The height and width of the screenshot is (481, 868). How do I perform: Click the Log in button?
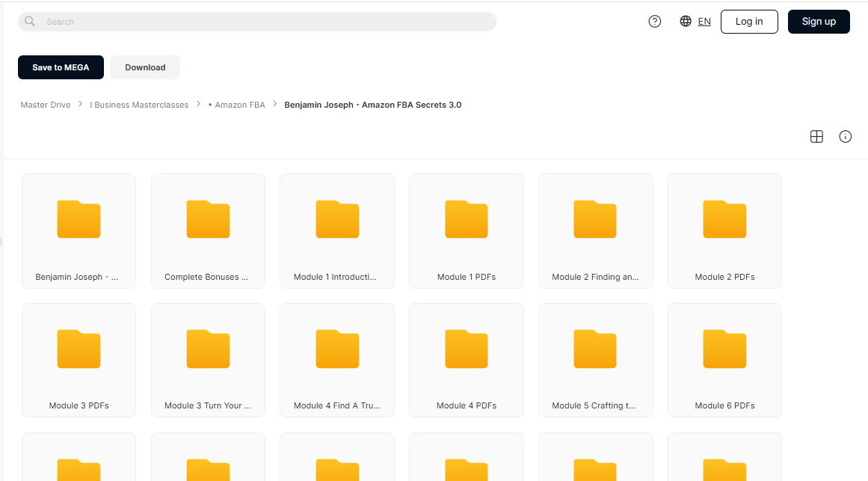coord(749,22)
